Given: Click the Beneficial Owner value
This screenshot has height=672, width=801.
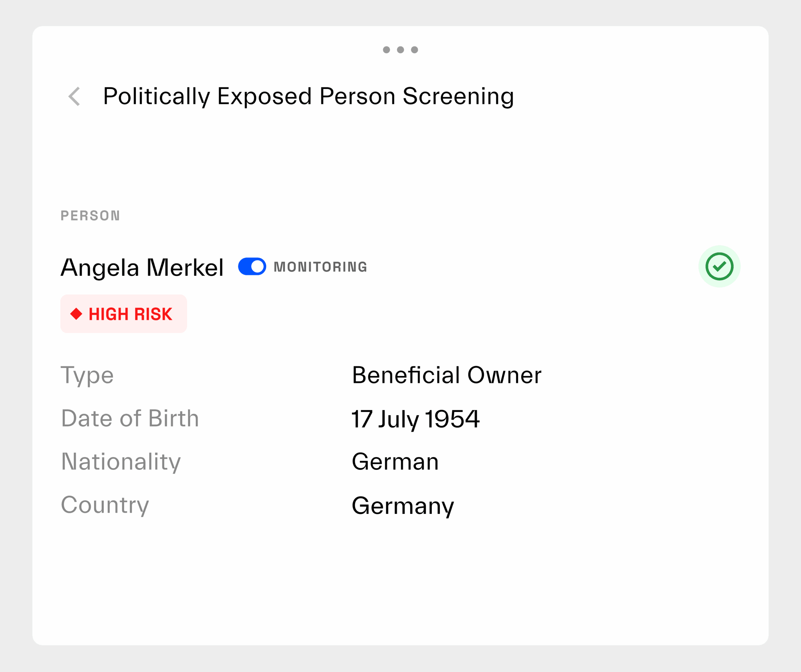Looking at the screenshot, I should coord(446,375).
